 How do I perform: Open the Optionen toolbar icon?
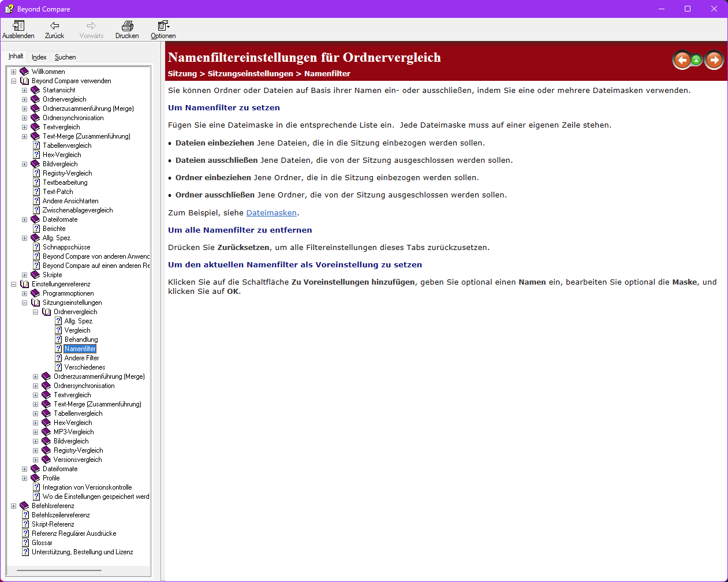(163, 25)
